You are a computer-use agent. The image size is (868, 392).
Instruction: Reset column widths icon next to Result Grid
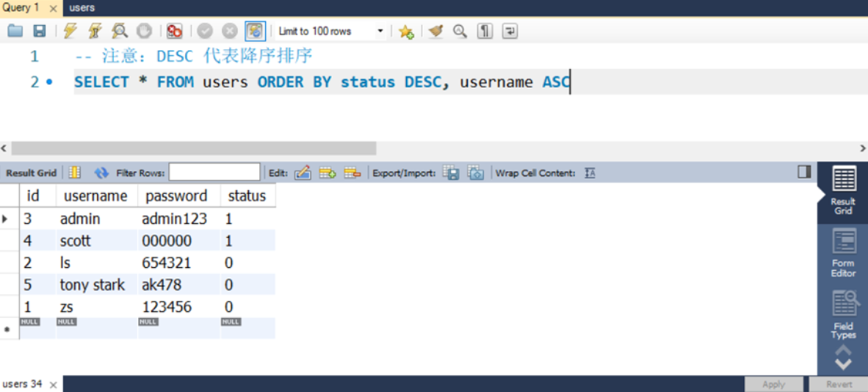pyautogui.click(x=74, y=173)
